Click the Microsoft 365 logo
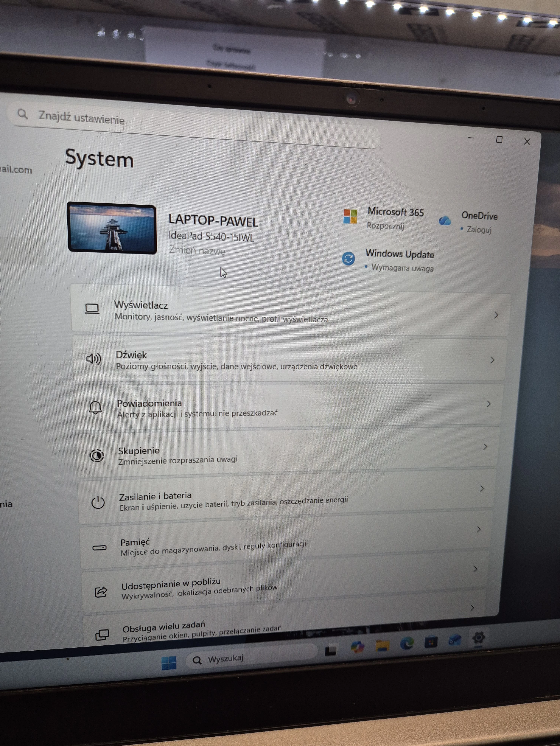 (351, 217)
